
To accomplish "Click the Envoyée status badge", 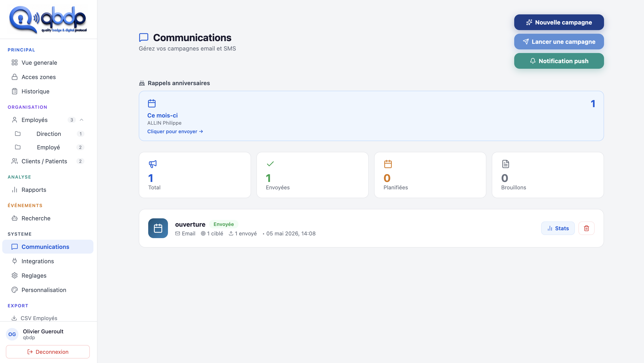I will (223, 224).
